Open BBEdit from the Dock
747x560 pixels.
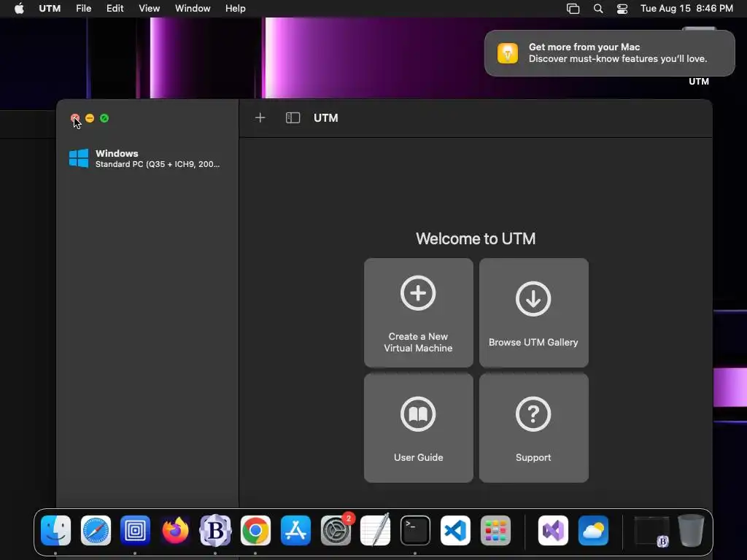[x=215, y=530]
